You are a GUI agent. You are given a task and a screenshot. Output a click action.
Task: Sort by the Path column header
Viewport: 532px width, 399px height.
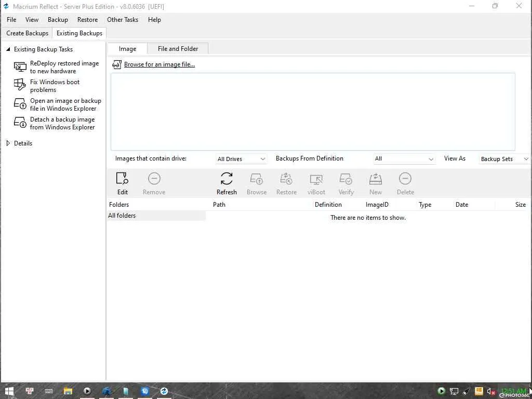(x=219, y=205)
